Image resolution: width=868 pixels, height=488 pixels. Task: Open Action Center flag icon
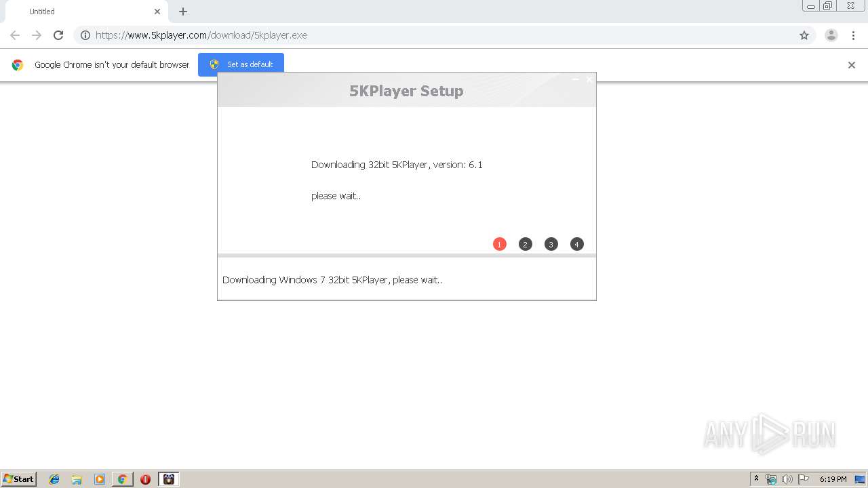[804, 479]
